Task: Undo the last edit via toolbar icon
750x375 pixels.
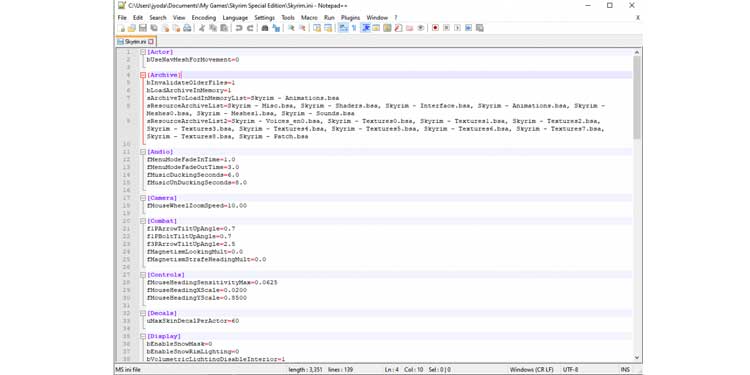Action: click(x=239, y=28)
